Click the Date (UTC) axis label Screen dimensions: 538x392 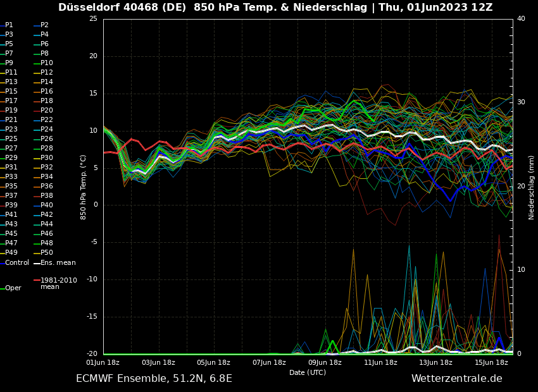coord(308,372)
